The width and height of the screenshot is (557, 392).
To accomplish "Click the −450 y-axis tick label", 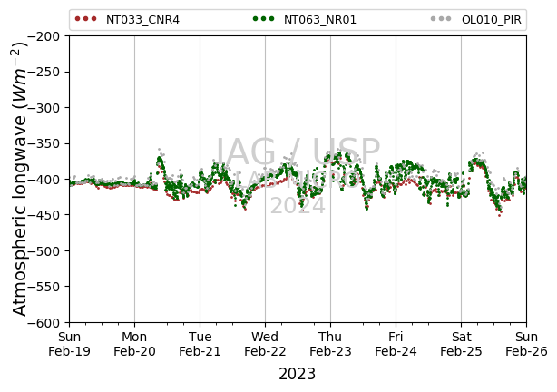I will pyautogui.click(x=45, y=215).
